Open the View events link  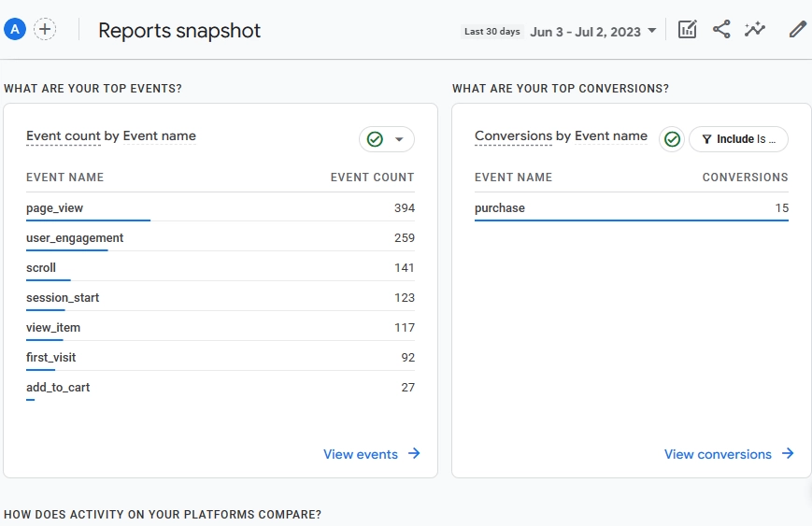[x=361, y=454]
